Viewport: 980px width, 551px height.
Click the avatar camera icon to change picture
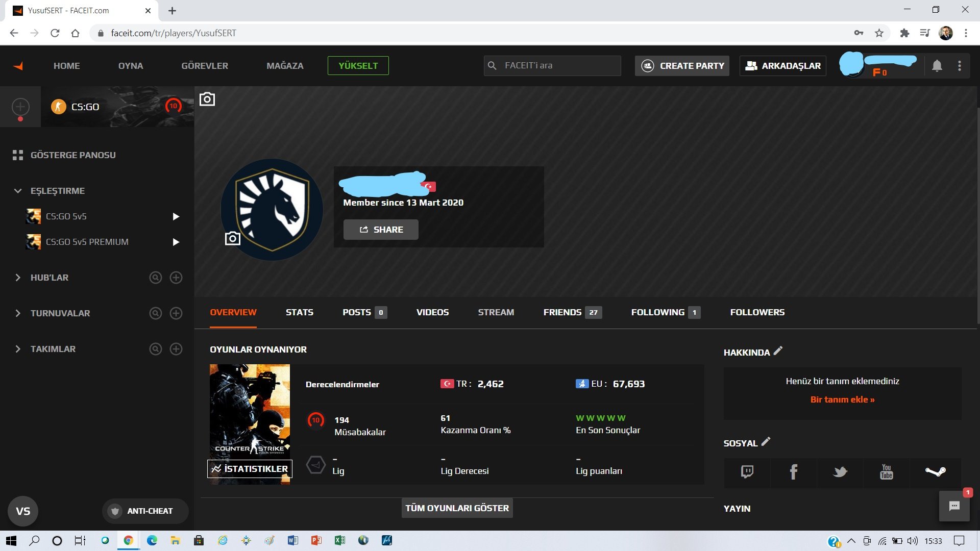pos(233,238)
